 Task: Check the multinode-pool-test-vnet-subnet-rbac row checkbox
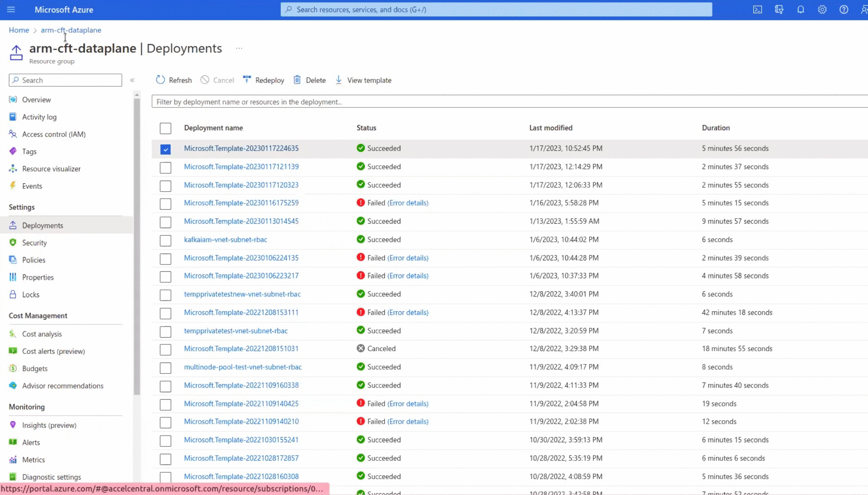click(x=166, y=368)
